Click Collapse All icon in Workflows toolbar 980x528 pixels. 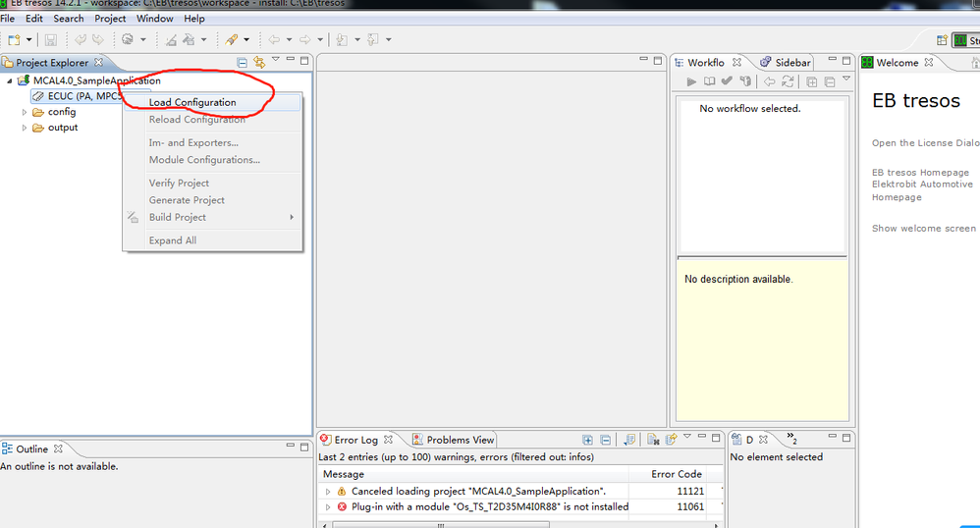830,81
